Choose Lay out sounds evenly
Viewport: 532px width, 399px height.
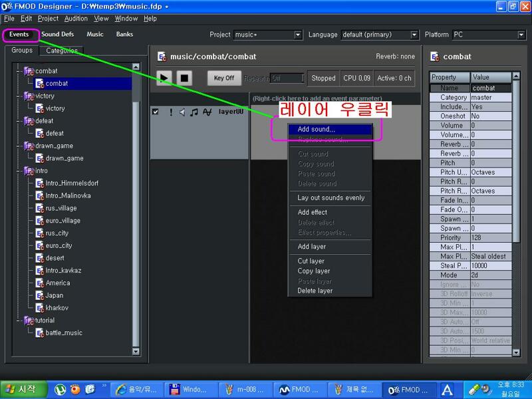[x=330, y=198]
